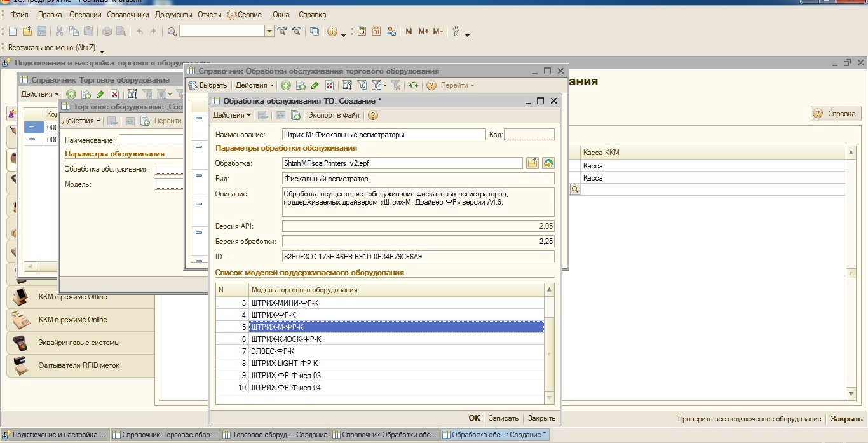Click the pencil Edit icon in Справочник Торговое оборудование window
The image size is (868, 443).
click(x=100, y=94)
